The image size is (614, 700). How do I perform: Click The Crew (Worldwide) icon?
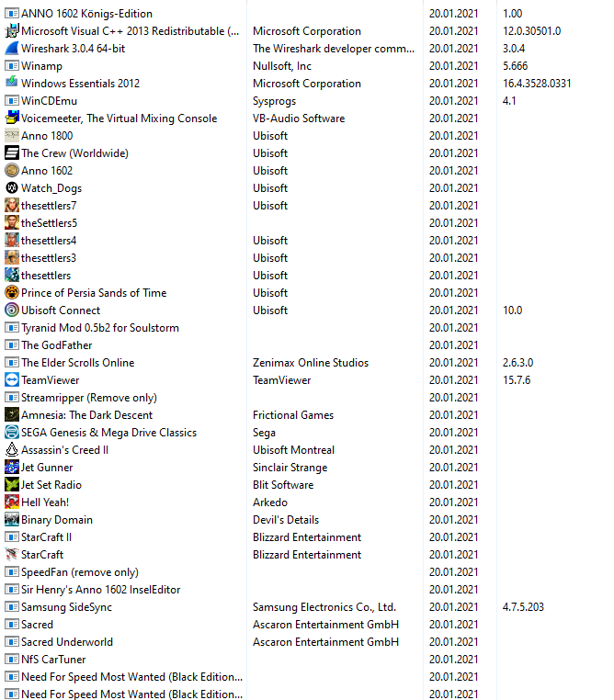tap(12, 152)
